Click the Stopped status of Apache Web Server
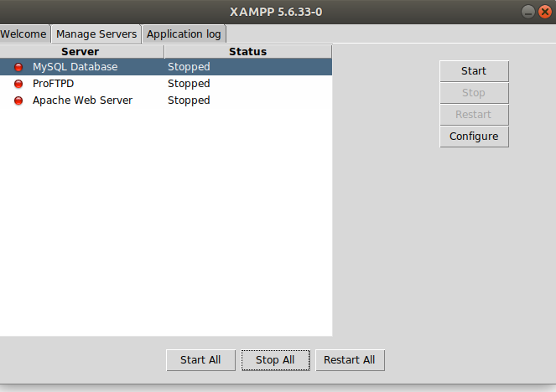This screenshot has width=556, height=392. (x=189, y=101)
